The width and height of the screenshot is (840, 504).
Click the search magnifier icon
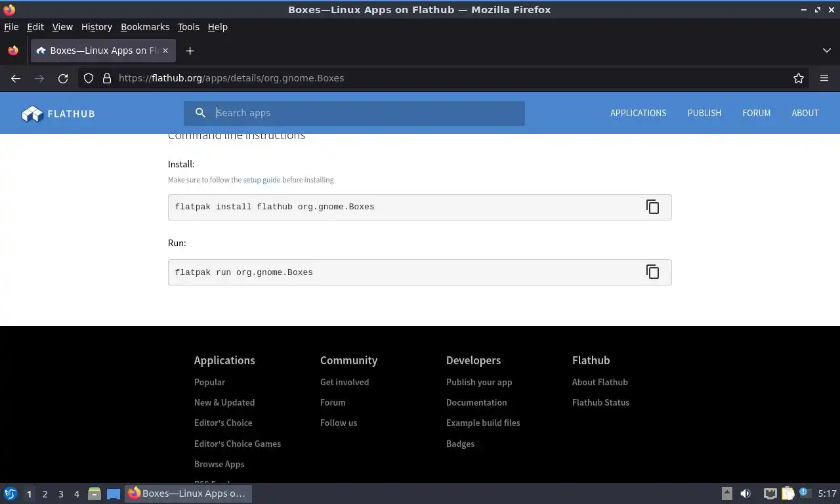(200, 113)
